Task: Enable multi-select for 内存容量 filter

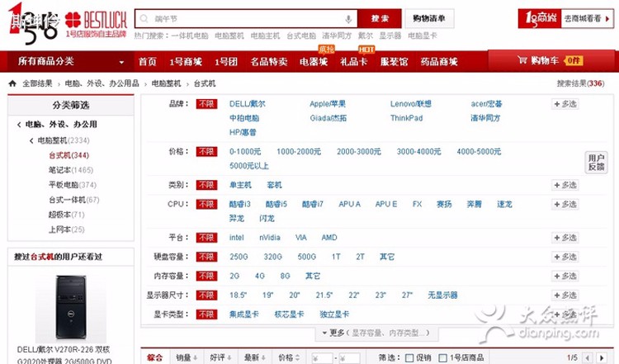Action: tap(565, 277)
